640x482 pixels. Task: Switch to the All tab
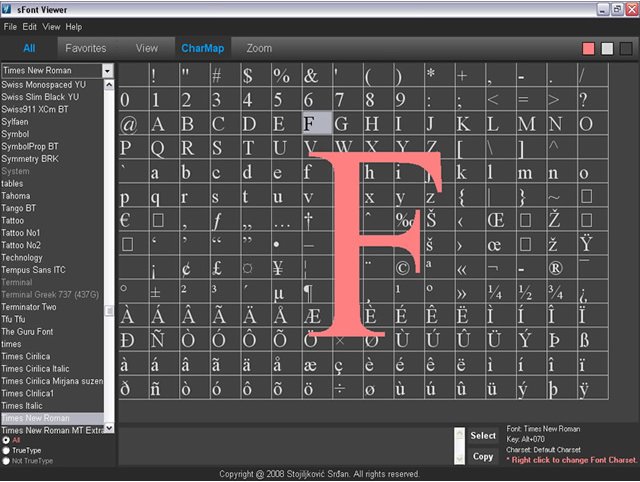tap(29, 48)
